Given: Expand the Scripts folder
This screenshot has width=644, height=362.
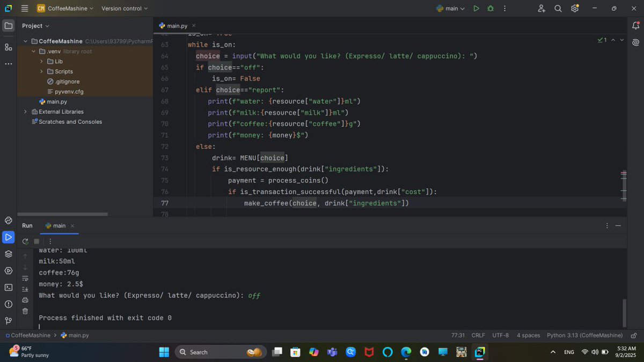Looking at the screenshot, I should [42, 71].
